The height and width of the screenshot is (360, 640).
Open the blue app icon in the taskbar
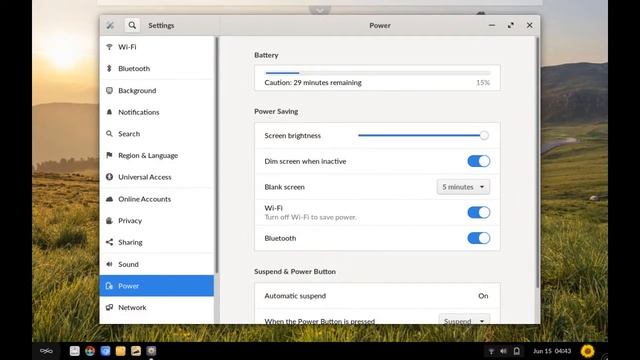click(105, 351)
